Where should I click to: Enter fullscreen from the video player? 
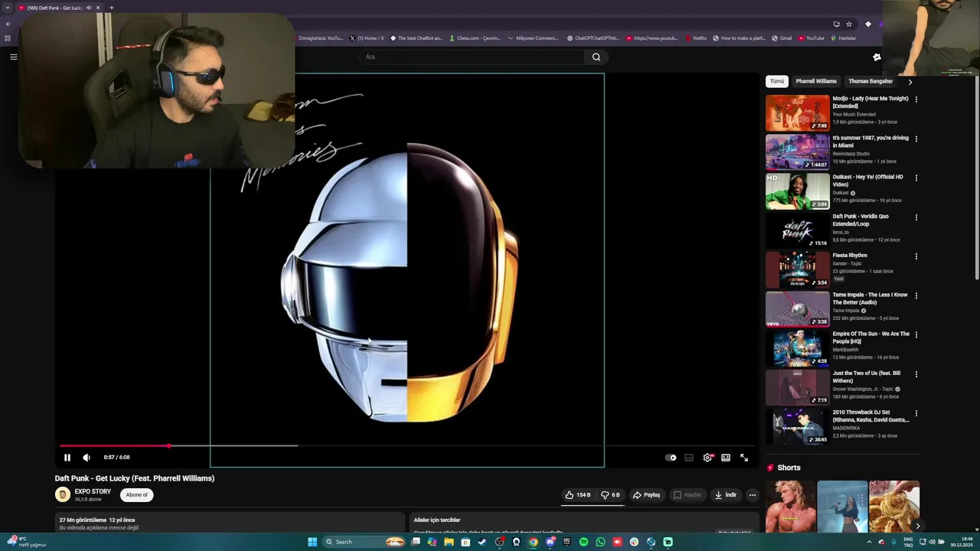[744, 458]
